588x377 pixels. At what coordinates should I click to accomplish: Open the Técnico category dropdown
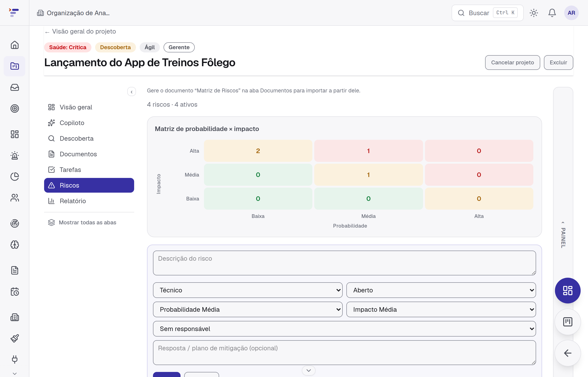coord(248,290)
